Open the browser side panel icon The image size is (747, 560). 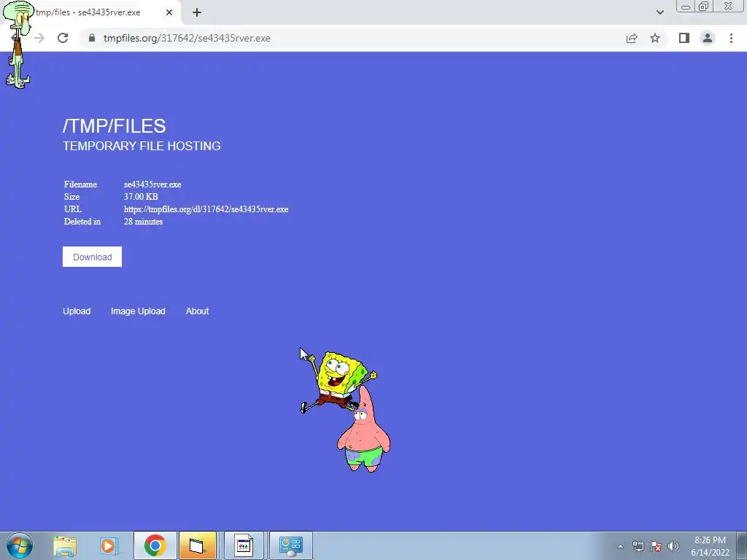click(x=684, y=38)
